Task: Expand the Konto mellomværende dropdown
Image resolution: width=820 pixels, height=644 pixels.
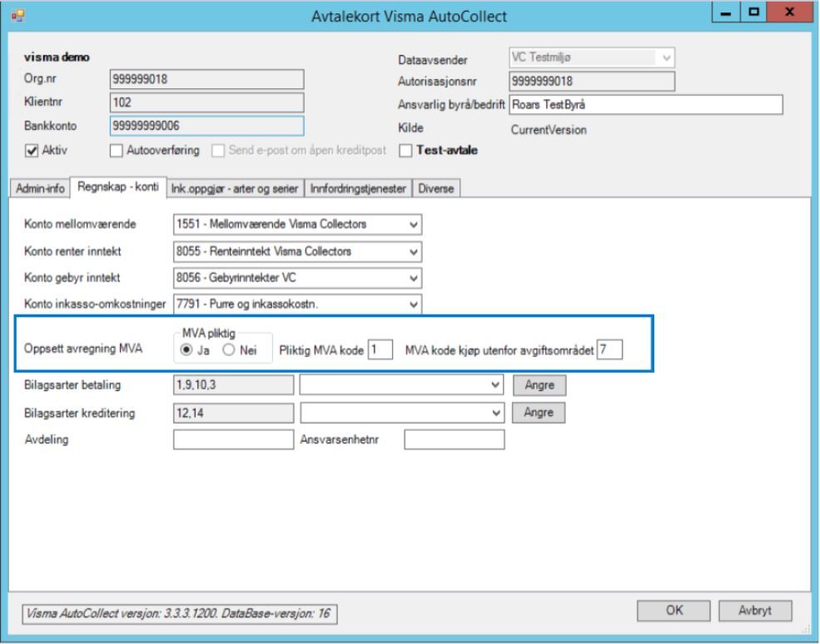Action: 297,225
